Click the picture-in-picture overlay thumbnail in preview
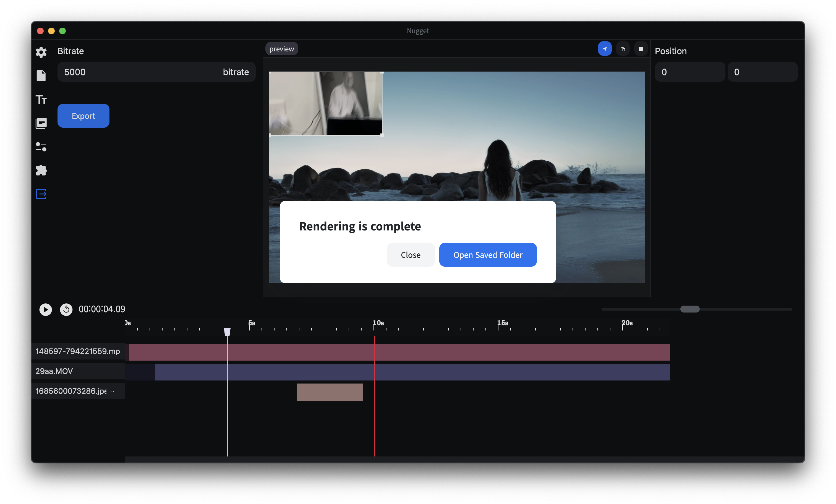This screenshot has width=836, height=504. (x=326, y=103)
